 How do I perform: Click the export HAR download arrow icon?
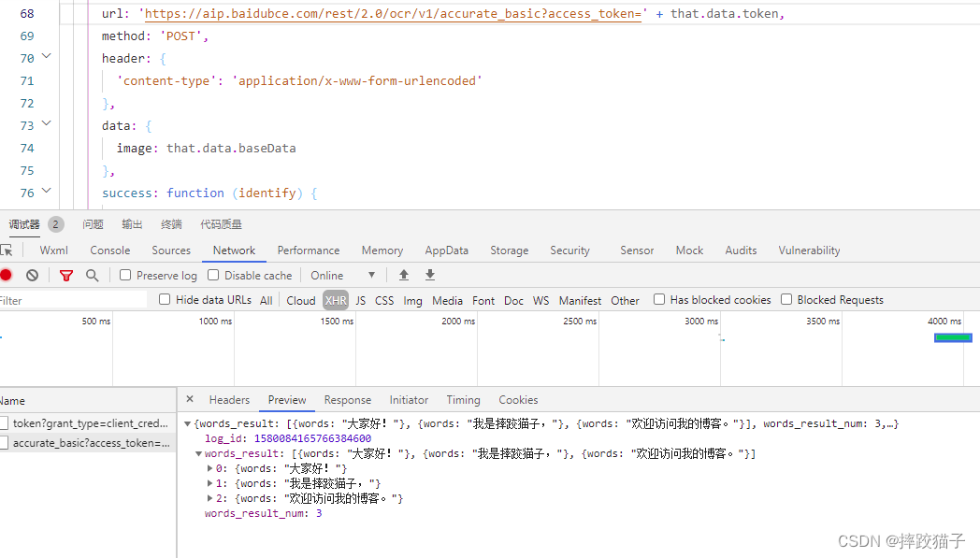(430, 275)
